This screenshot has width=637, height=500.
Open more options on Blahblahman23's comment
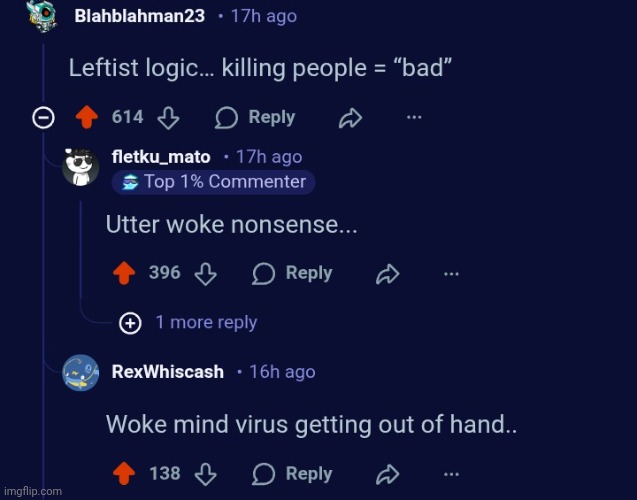coord(414,117)
